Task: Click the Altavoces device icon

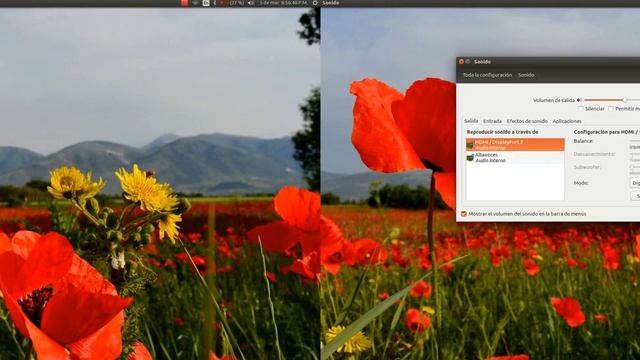Action: pos(470,158)
